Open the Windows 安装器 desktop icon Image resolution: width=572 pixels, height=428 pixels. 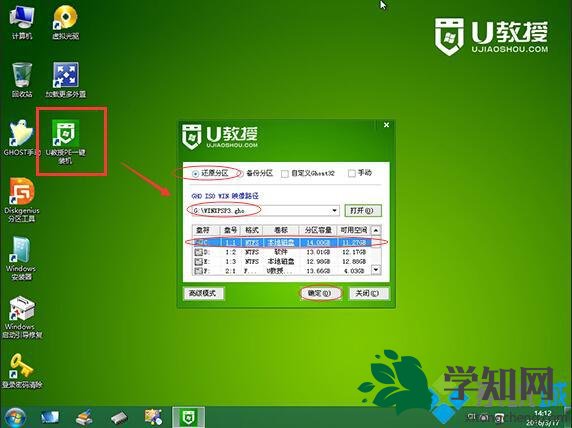(20, 258)
